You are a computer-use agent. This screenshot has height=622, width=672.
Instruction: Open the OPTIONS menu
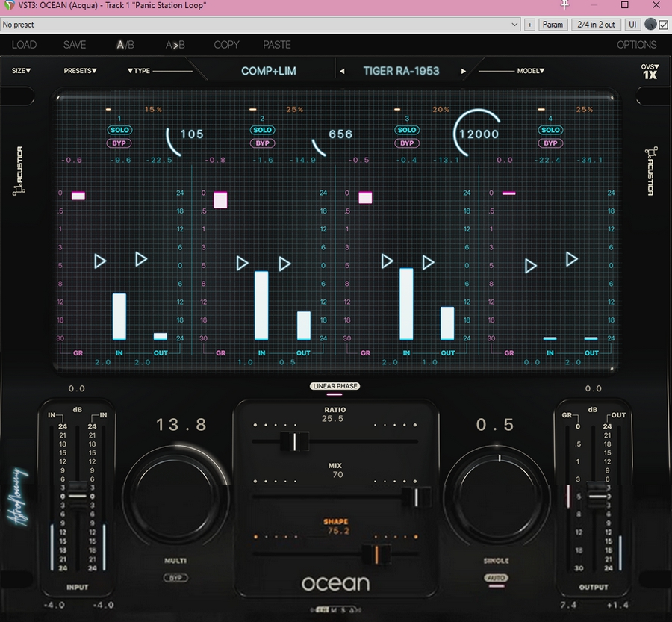(636, 45)
